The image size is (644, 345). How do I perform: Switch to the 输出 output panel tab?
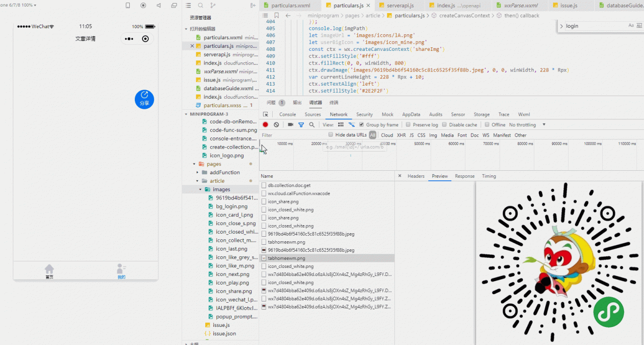297,102
